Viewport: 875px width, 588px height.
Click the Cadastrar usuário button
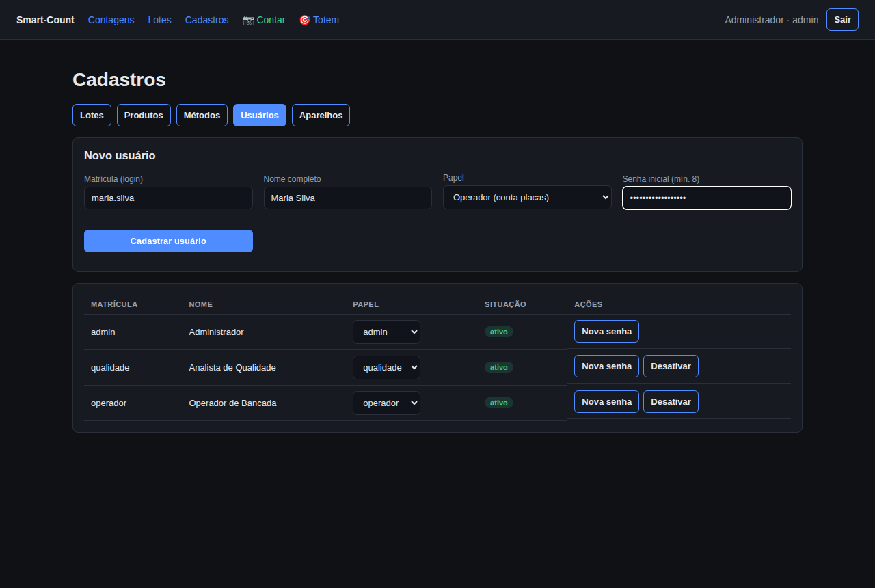168,241
